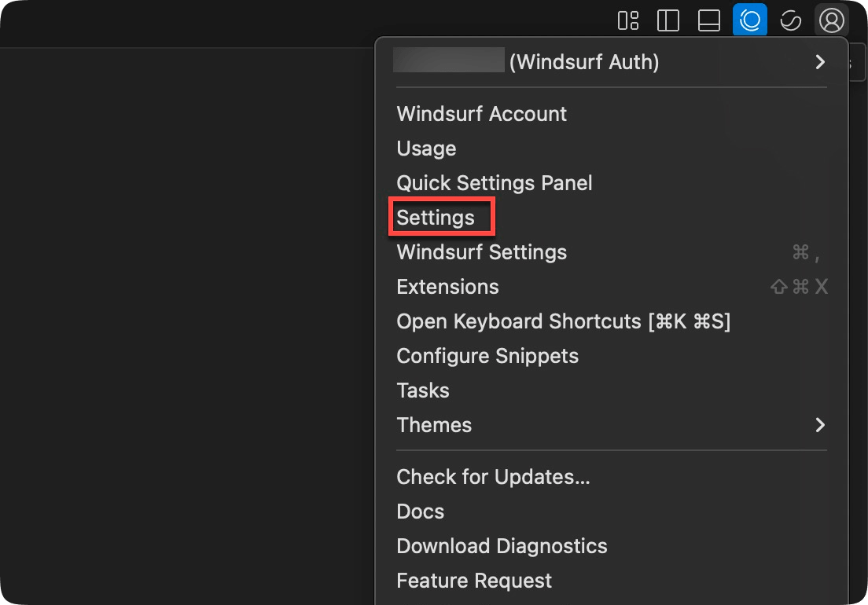Open Windsurf Settings
This screenshot has width=868, height=605.
click(x=482, y=252)
